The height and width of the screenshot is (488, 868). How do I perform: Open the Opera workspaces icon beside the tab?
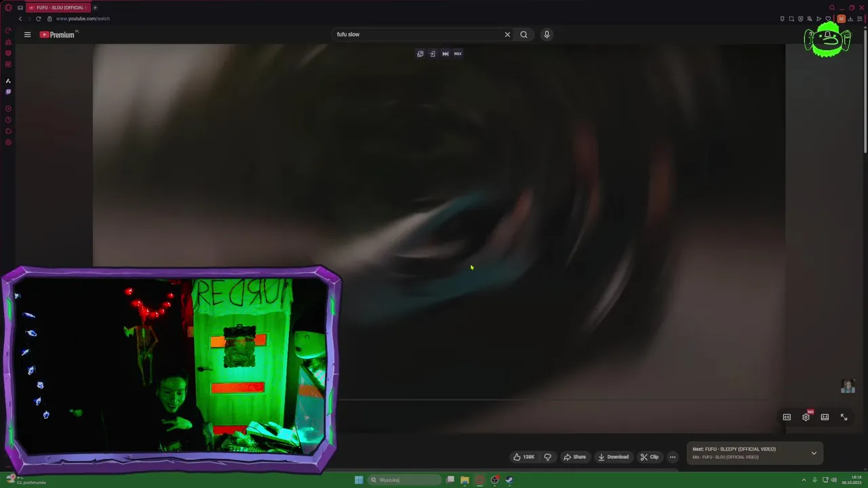[20, 7]
